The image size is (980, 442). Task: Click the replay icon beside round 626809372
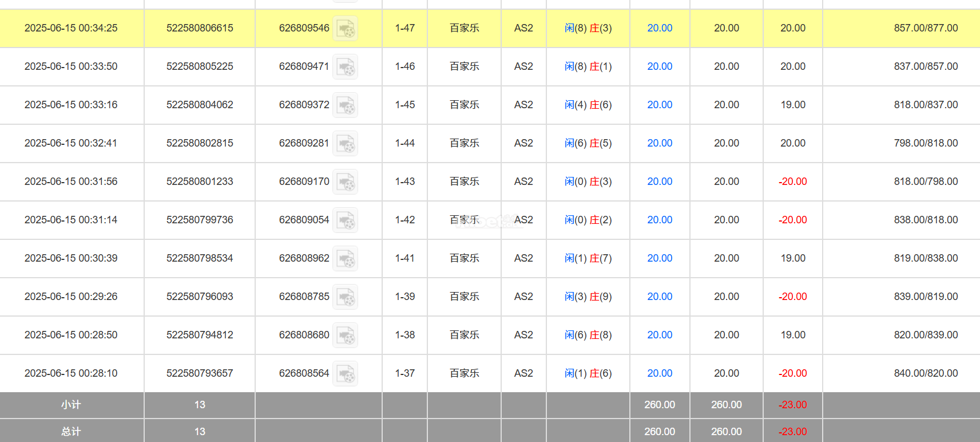pos(346,105)
